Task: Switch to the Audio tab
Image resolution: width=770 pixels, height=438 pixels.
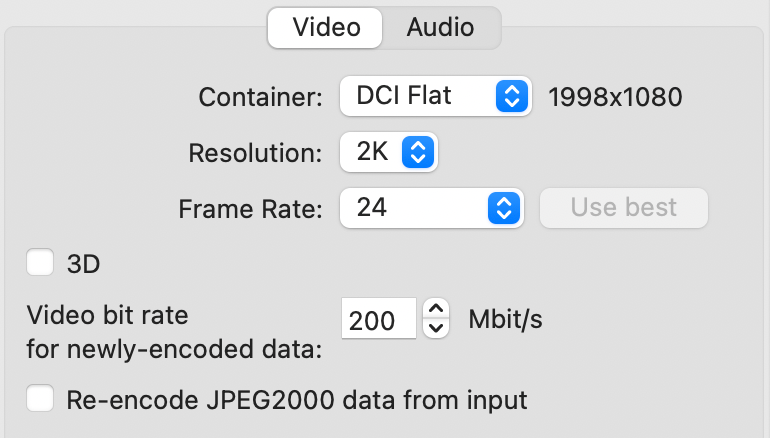Action: [x=440, y=27]
